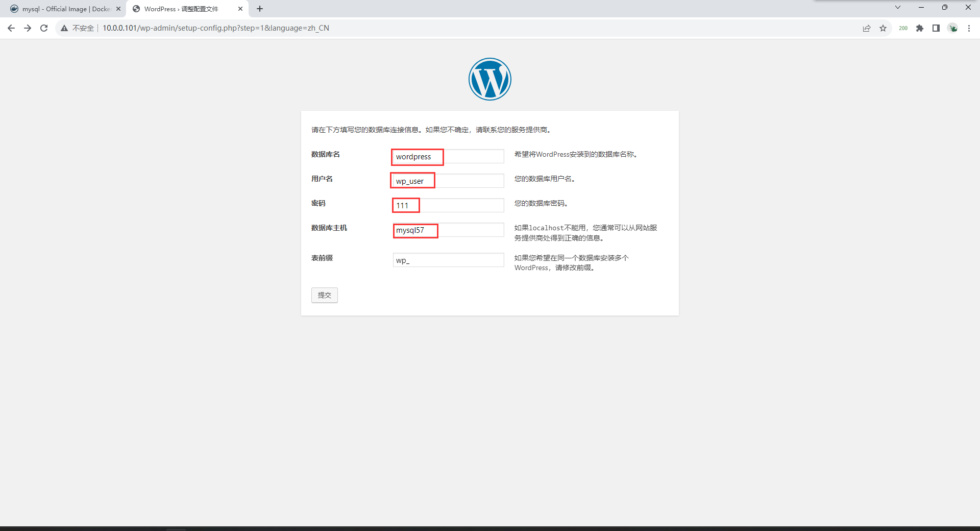
Task: Click the 提交 submit button
Action: pos(324,295)
